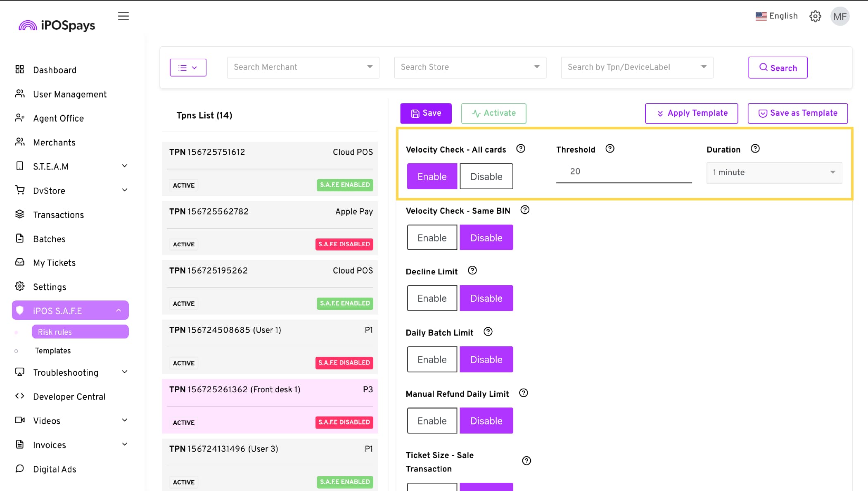Click help icon beside Decline Limit
Image resolution: width=868 pixels, height=491 pixels.
(472, 271)
